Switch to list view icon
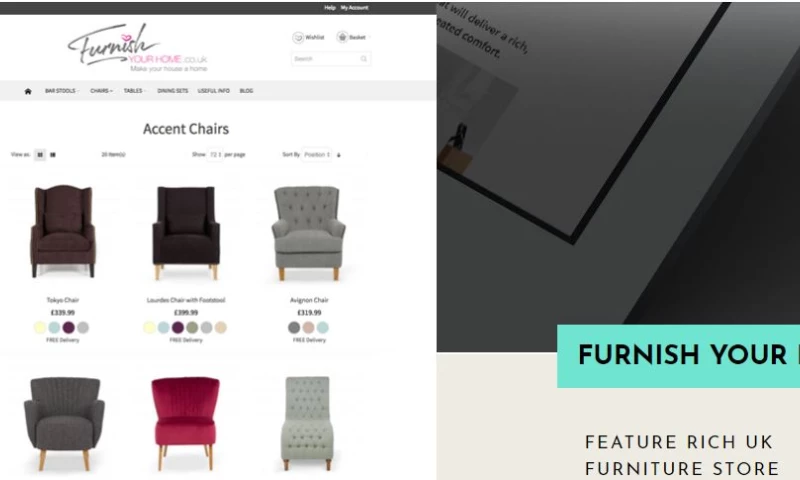Image resolution: width=800 pixels, height=480 pixels. click(x=53, y=155)
